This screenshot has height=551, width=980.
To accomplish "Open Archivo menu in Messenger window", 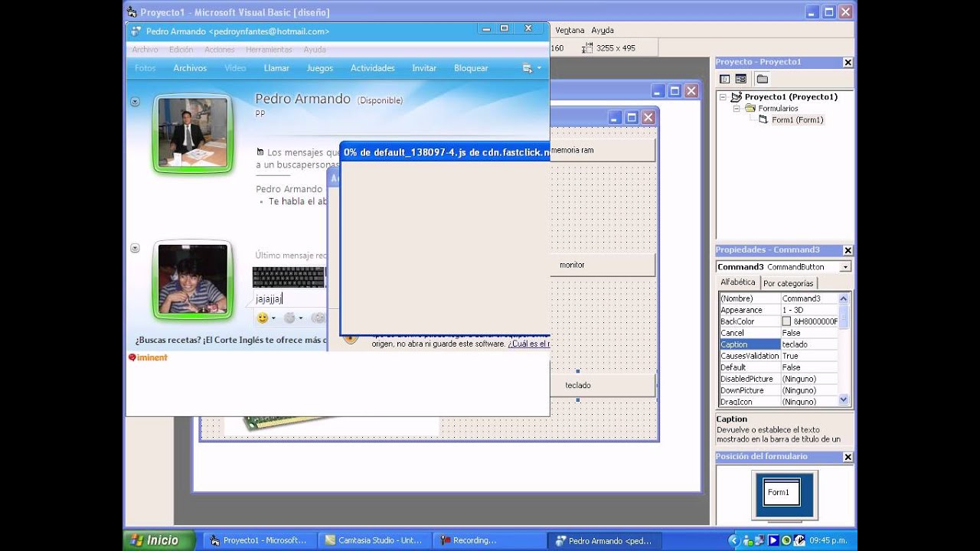I will pos(145,50).
